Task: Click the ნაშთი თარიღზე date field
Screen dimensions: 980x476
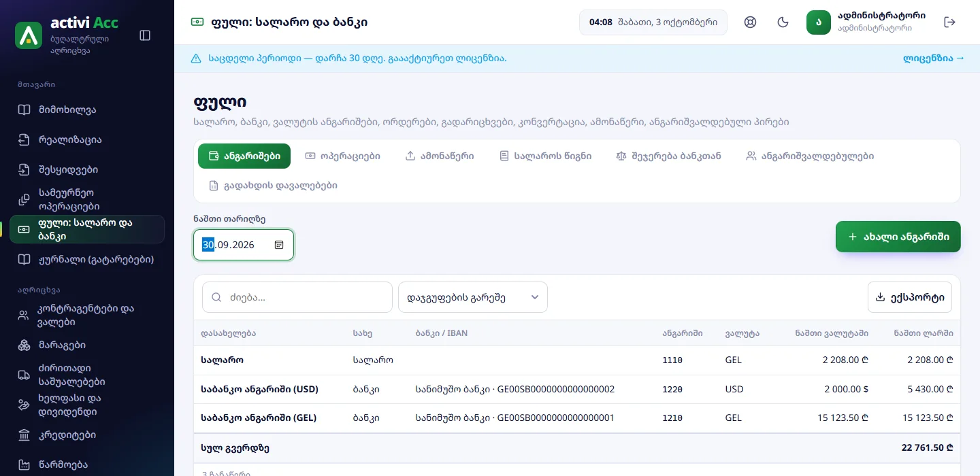Action: (x=244, y=245)
